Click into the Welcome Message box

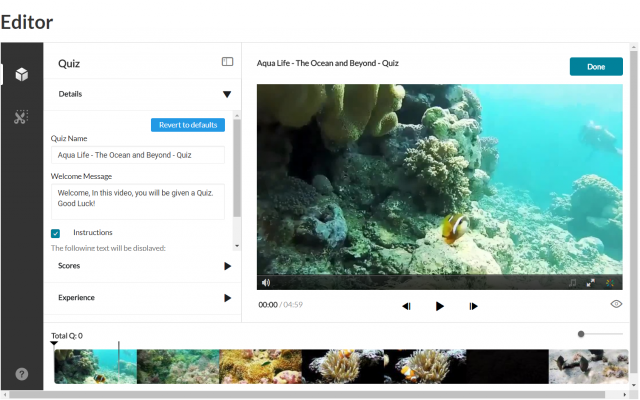point(138,201)
